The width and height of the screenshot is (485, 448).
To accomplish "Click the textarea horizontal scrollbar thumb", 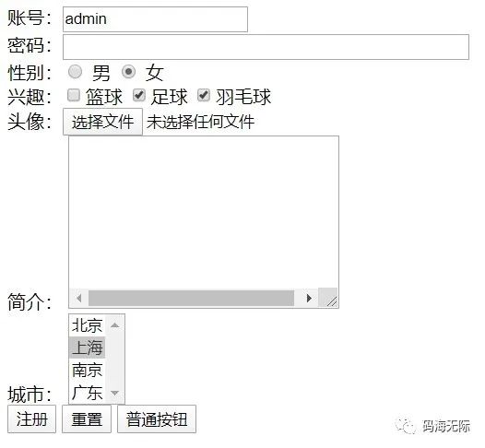I will [x=191, y=298].
